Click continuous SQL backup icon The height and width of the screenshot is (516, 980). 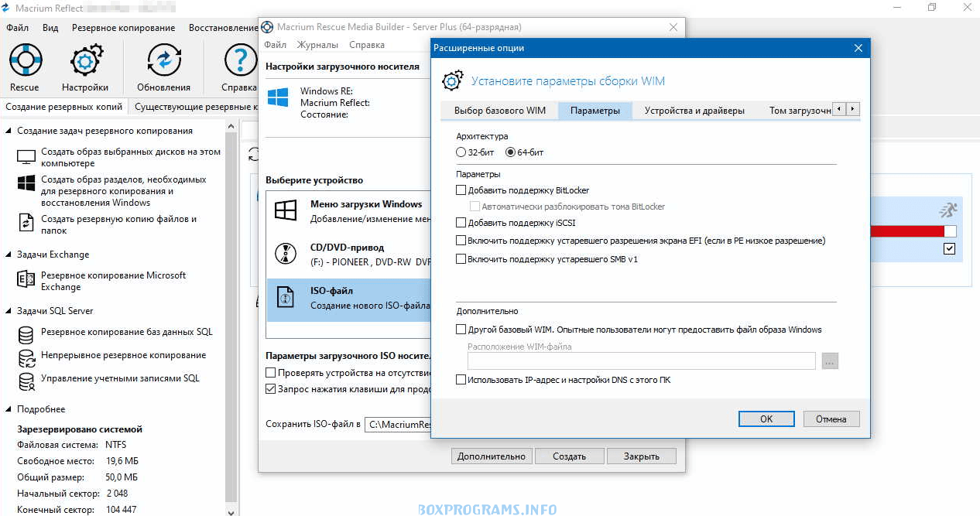[x=26, y=358]
